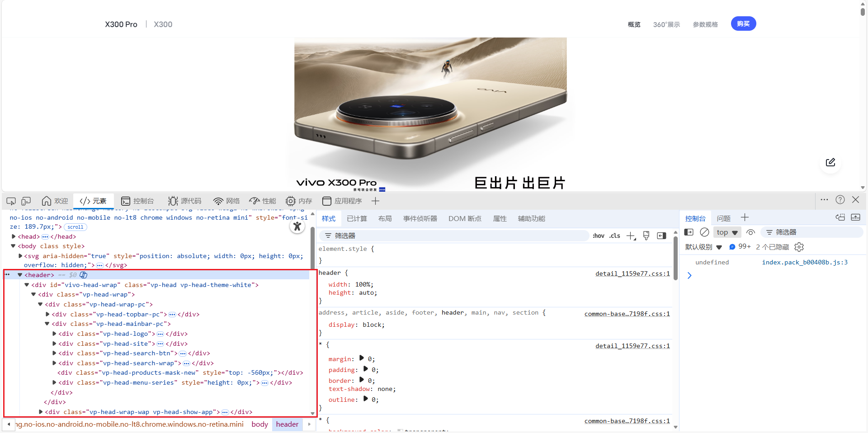Expand the head element node
This screenshot has width=868, height=433.
(x=14, y=236)
